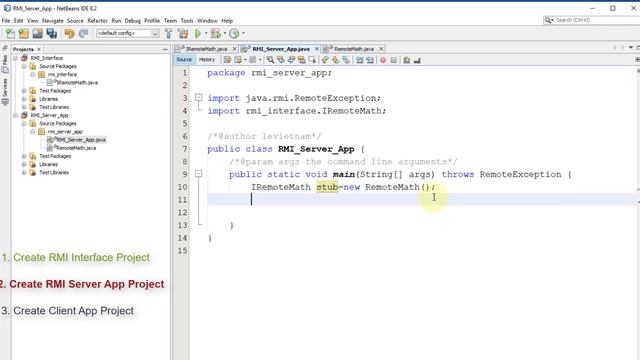The image size is (640, 360).
Task: Click the Uncomment icon in the editor toolbar
Action: 417,60
